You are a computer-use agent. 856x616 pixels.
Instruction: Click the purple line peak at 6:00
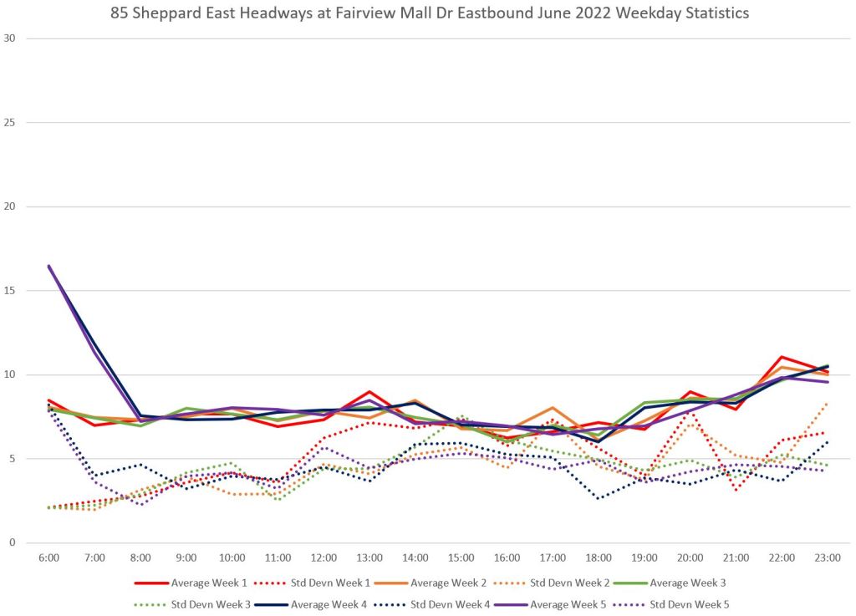[x=49, y=266]
